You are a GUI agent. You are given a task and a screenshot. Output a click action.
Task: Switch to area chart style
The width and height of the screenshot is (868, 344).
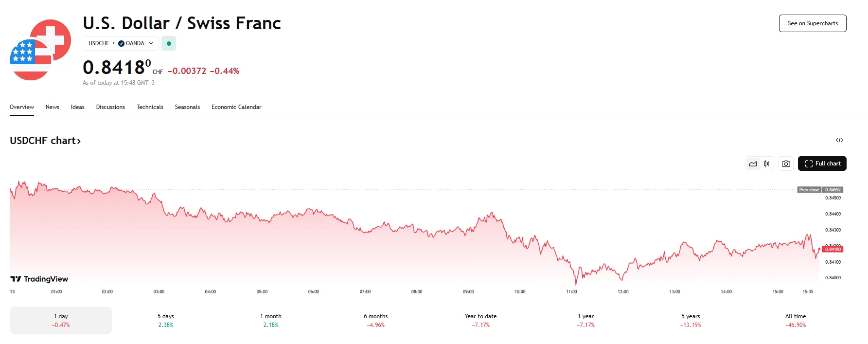point(753,164)
